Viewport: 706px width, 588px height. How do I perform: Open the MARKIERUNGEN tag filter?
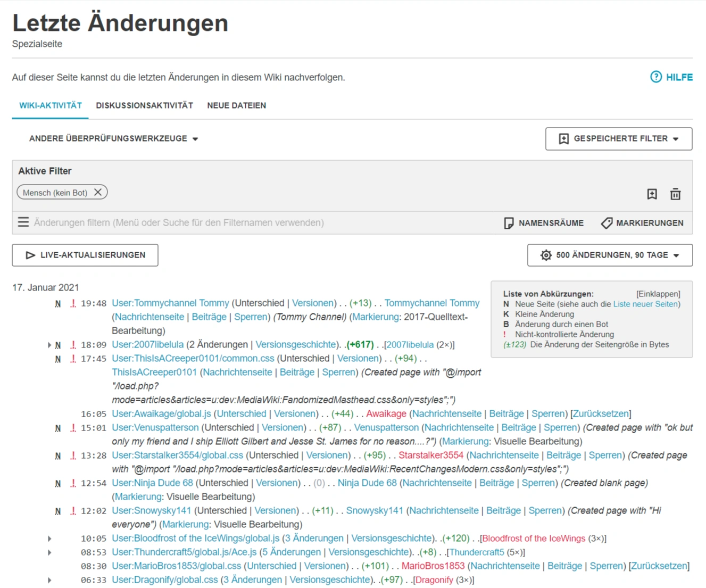[x=642, y=223]
